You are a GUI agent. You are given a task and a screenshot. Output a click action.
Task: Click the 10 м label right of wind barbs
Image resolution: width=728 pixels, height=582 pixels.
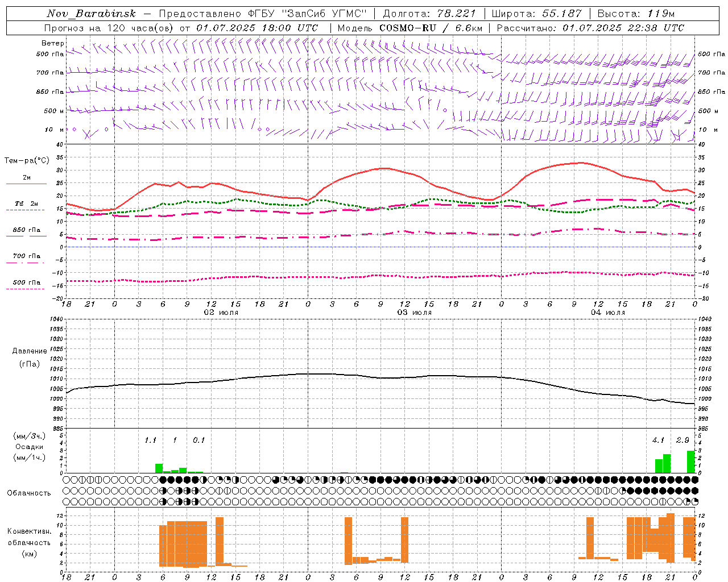[x=708, y=130]
